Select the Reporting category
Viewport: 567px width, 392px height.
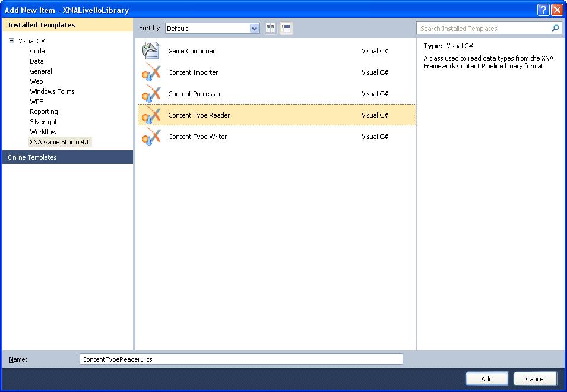click(44, 112)
